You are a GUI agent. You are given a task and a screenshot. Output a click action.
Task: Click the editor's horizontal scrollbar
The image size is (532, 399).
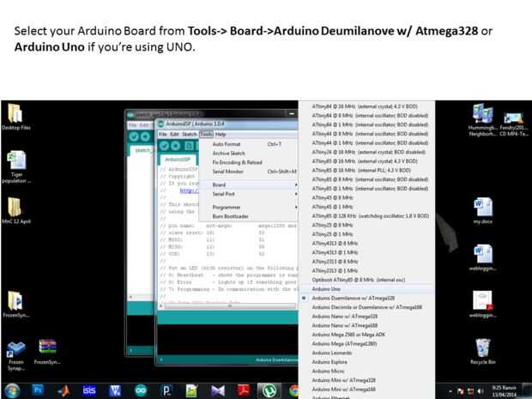click(230, 306)
